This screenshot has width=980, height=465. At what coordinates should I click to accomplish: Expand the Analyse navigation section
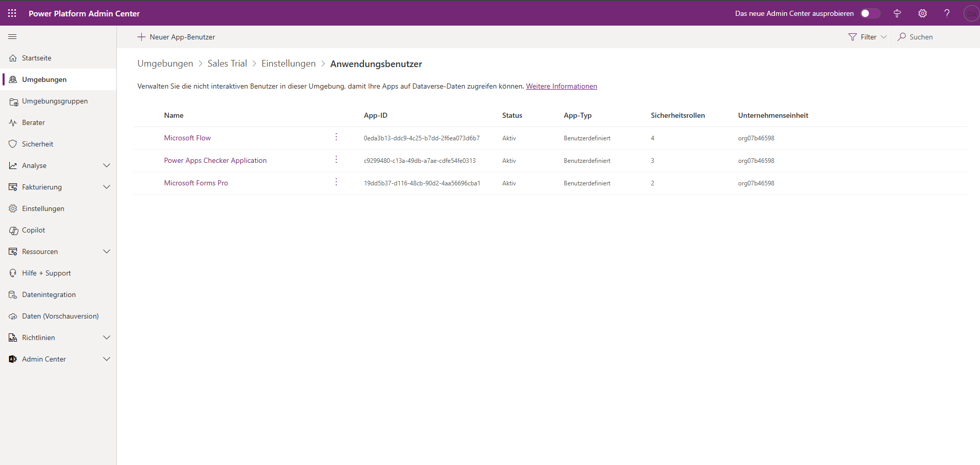(x=107, y=165)
